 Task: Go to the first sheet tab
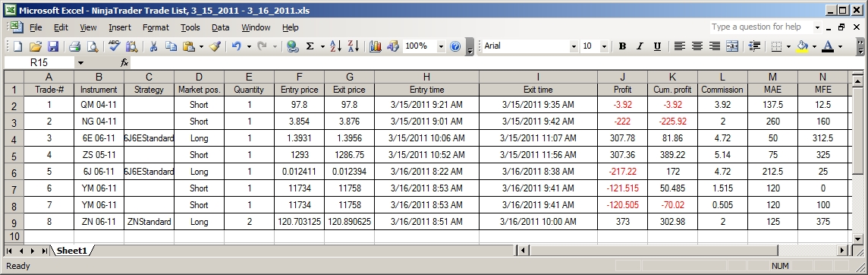click(x=9, y=251)
